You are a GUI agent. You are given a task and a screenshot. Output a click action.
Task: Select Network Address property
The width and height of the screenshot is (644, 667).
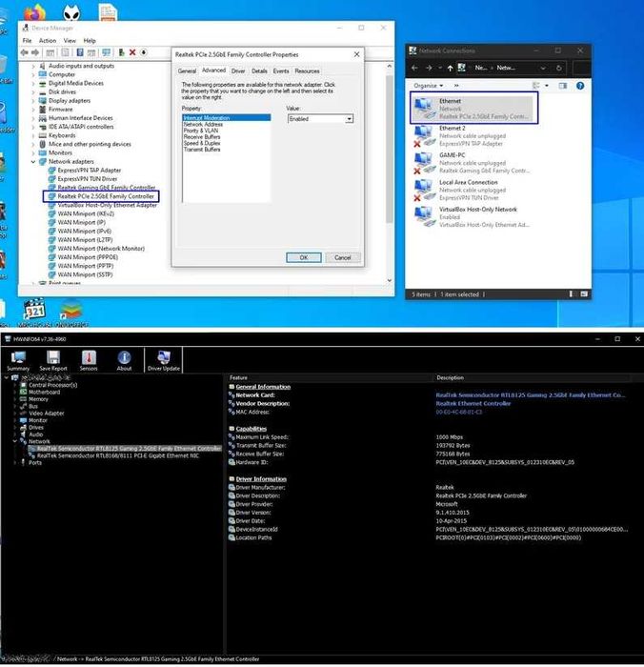pos(203,124)
